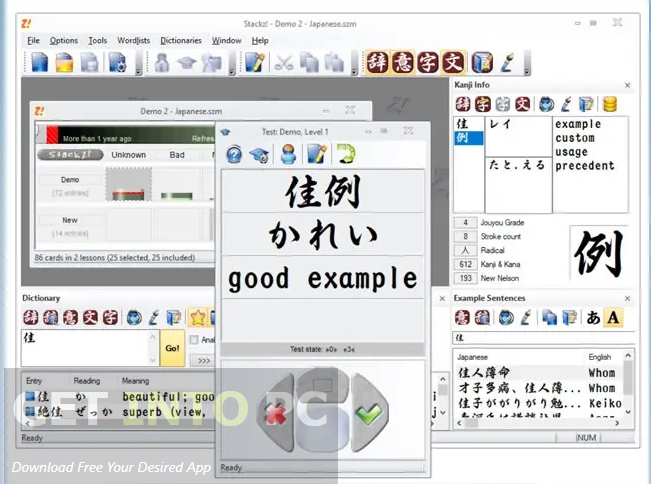The width and height of the screenshot is (651, 484).
Task: Click the Dictionary search input field
Action: click(x=88, y=347)
